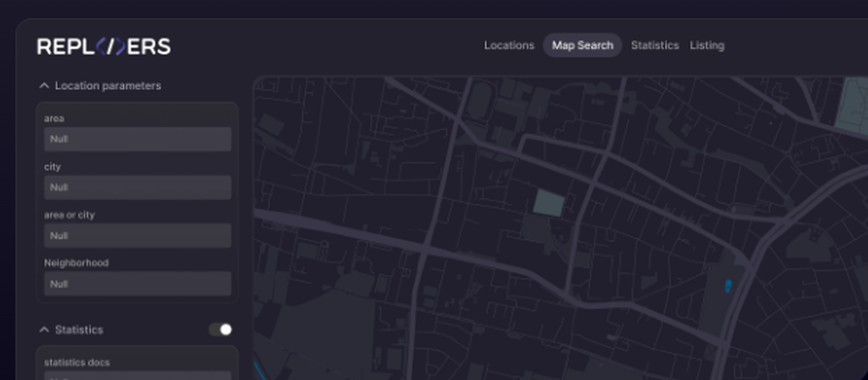Click the Location parameters section title
The height and width of the screenshot is (380, 868).
[108, 86]
